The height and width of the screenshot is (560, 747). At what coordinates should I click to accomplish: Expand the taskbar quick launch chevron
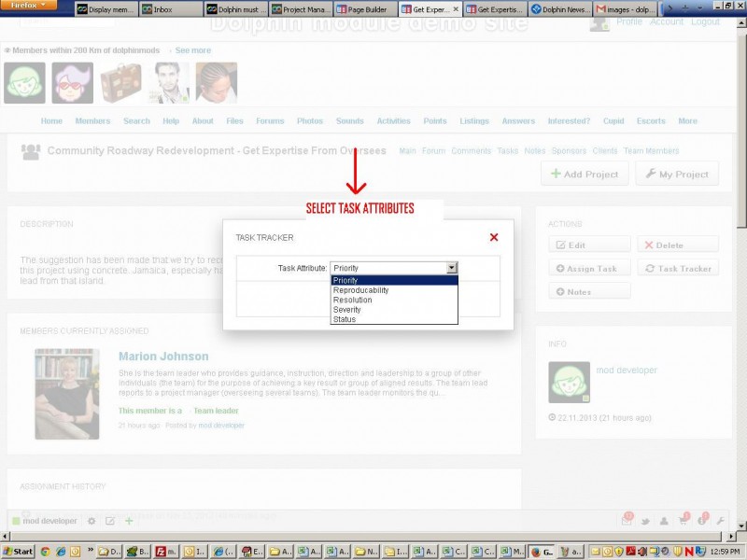point(91,551)
